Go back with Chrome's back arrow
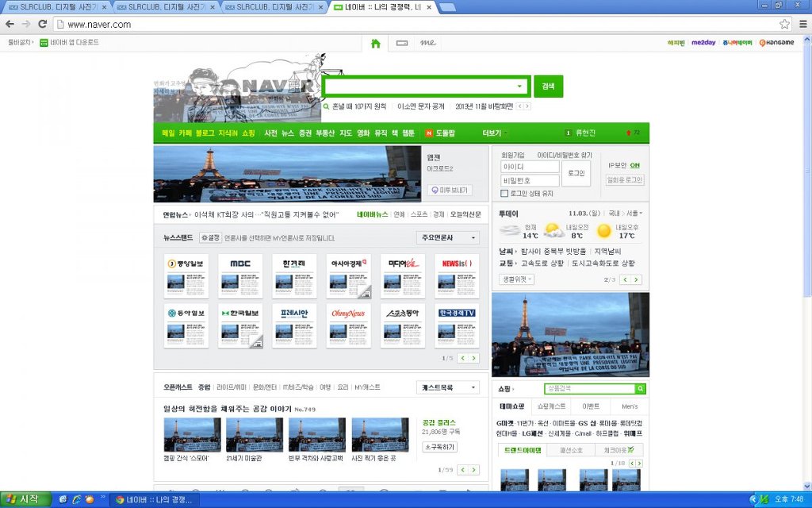The width and height of the screenshot is (812, 508). click(10, 24)
